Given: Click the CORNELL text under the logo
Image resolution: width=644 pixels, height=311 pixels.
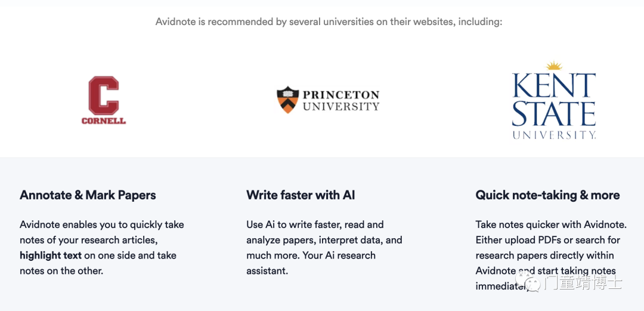Looking at the screenshot, I should point(104,121).
